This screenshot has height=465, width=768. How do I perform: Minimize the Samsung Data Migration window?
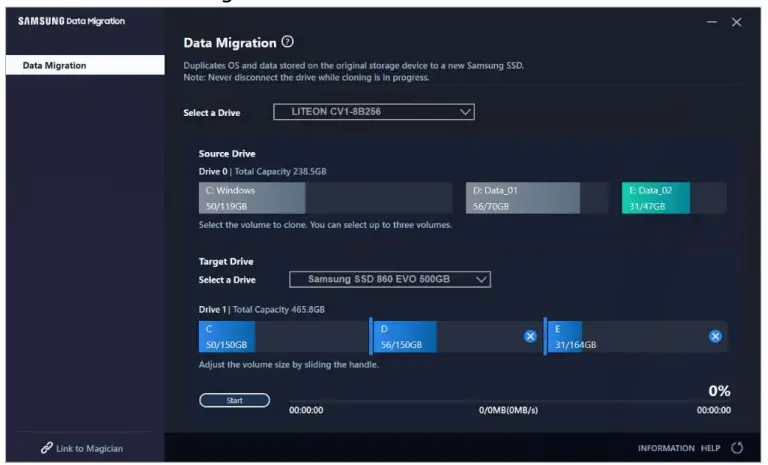point(712,22)
